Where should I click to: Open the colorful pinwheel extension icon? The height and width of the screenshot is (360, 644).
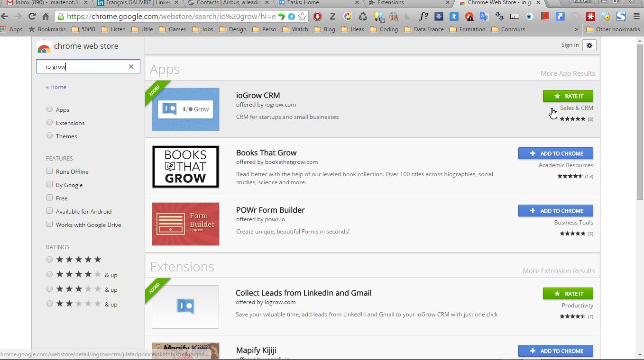(348, 17)
